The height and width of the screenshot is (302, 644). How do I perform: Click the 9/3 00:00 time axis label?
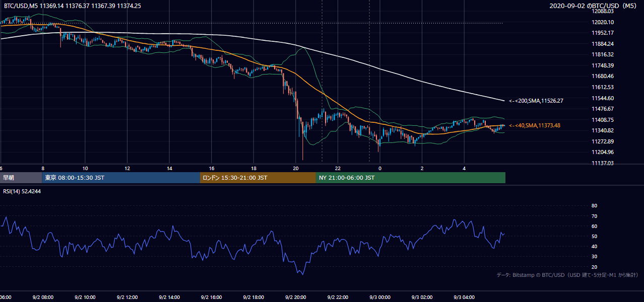tap(380, 297)
